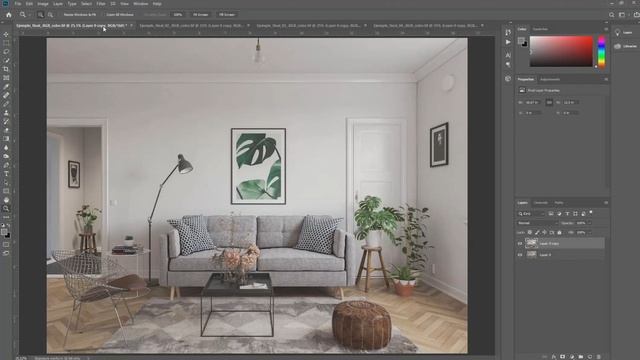Viewport: 640px width, 360px height.
Task: Select the History Brush tool
Action: pos(6,121)
